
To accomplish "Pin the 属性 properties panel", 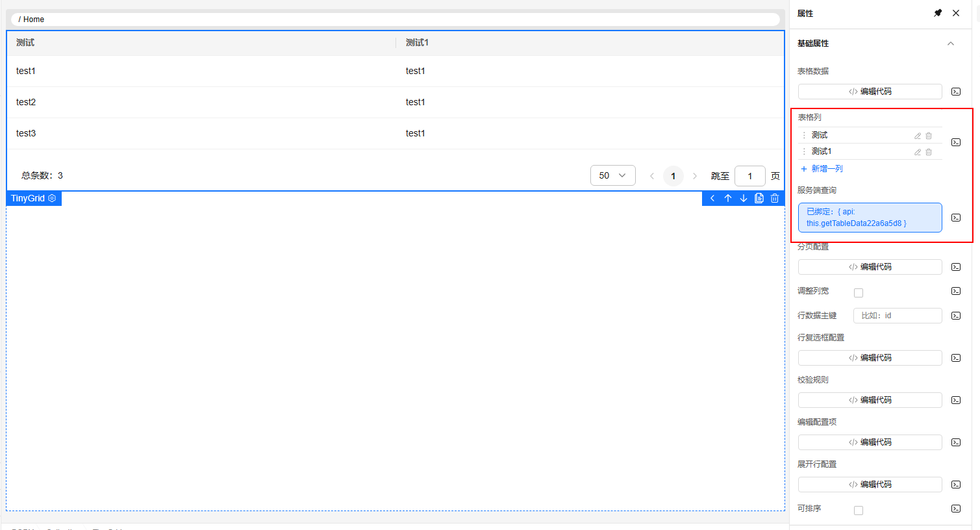I will (x=938, y=13).
